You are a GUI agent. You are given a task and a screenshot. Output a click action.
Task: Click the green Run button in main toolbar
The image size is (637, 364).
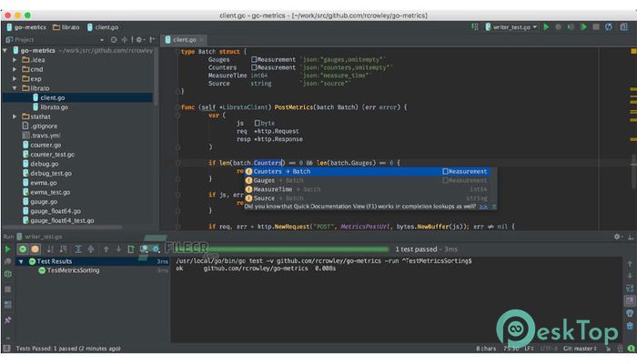click(x=546, y=27)
